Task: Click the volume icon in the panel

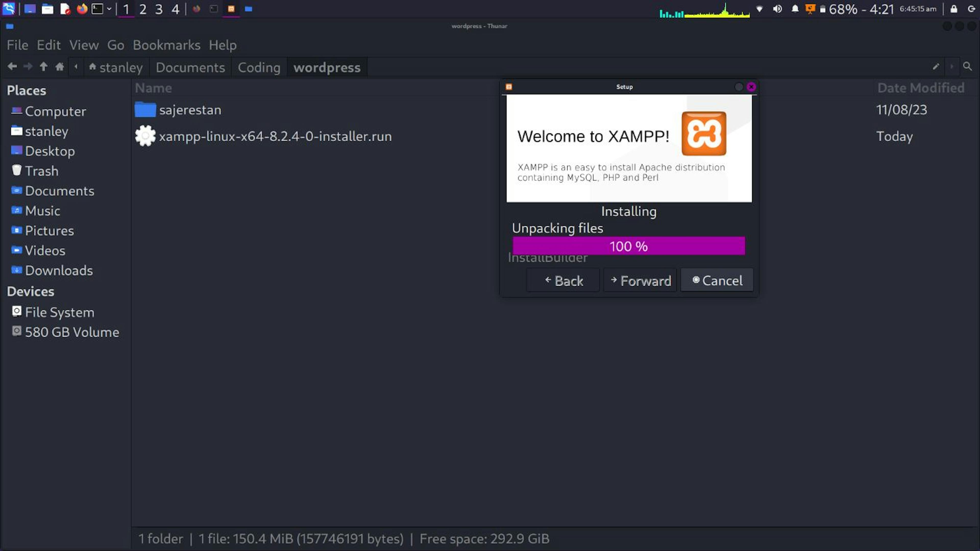Action: click(x=778, y=9)
